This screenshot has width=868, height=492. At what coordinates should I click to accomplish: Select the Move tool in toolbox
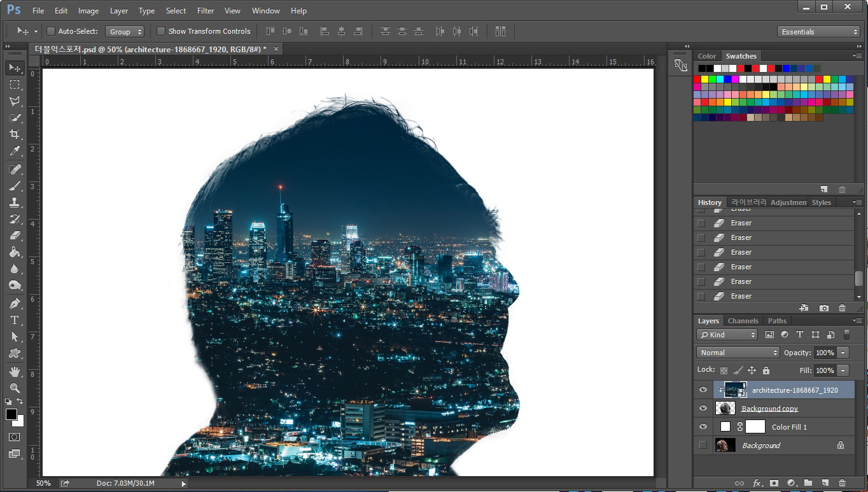(x=15, y=67)
